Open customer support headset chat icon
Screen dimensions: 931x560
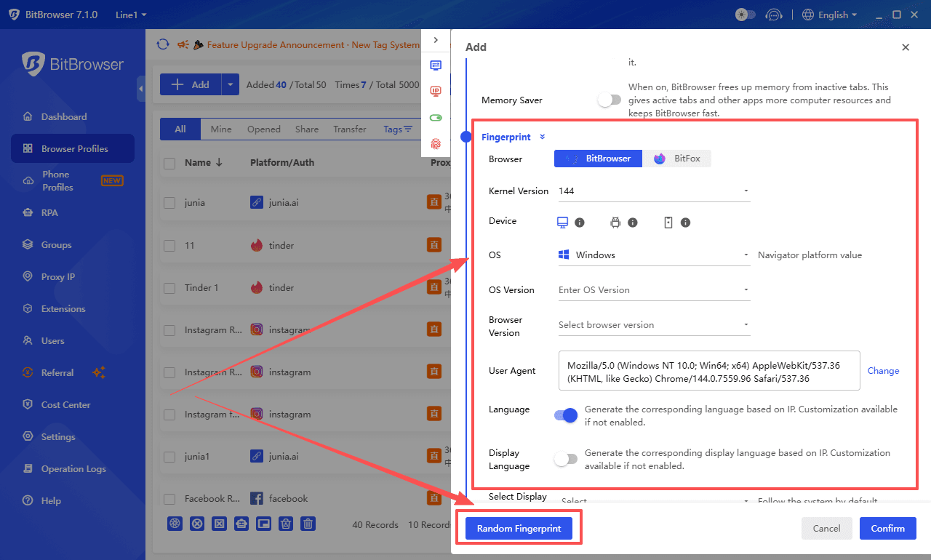[775, 15]
